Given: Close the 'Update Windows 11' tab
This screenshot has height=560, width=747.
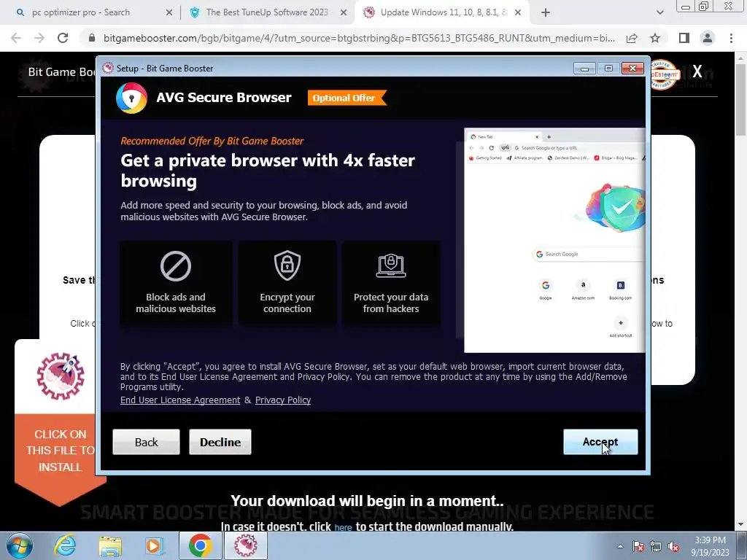Looking at the screenshot, I should 519,13.
